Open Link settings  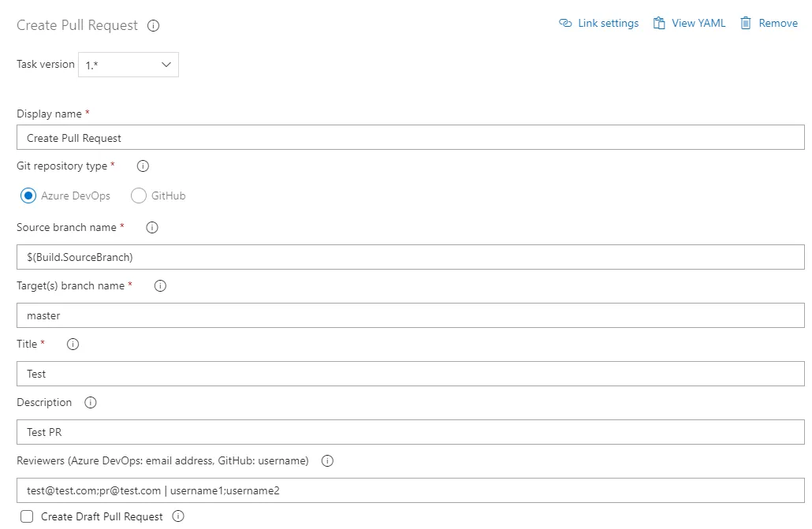point(598,24)
